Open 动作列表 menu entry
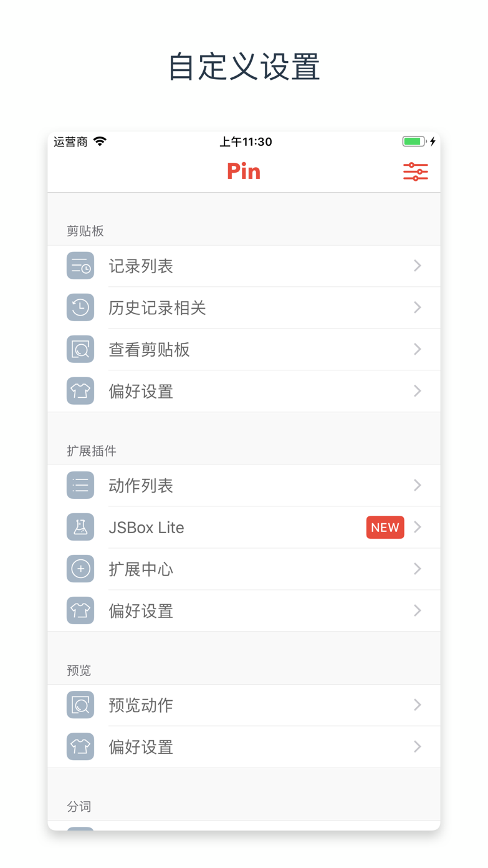 tap(141, 486)
